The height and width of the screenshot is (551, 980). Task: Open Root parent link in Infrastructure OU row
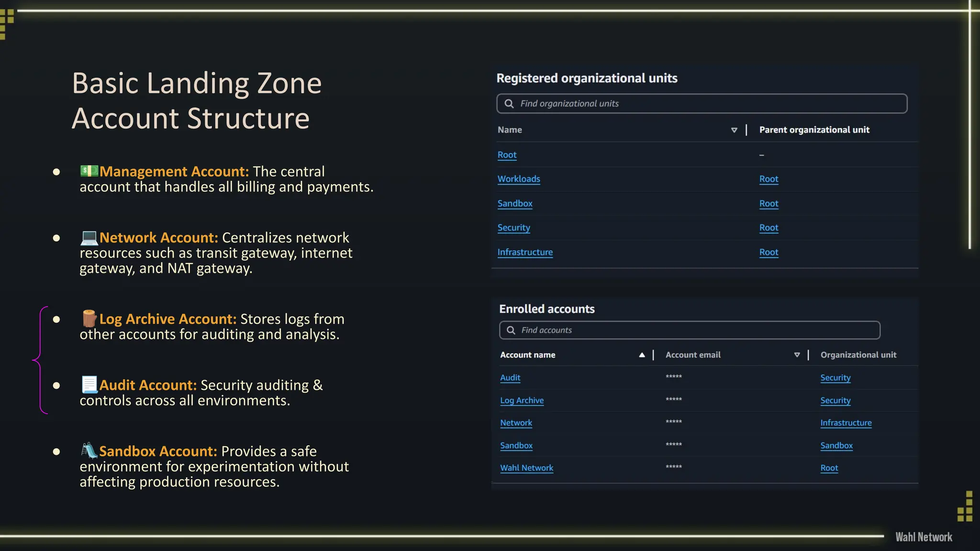pyautogui.click(x=768, y=252)
